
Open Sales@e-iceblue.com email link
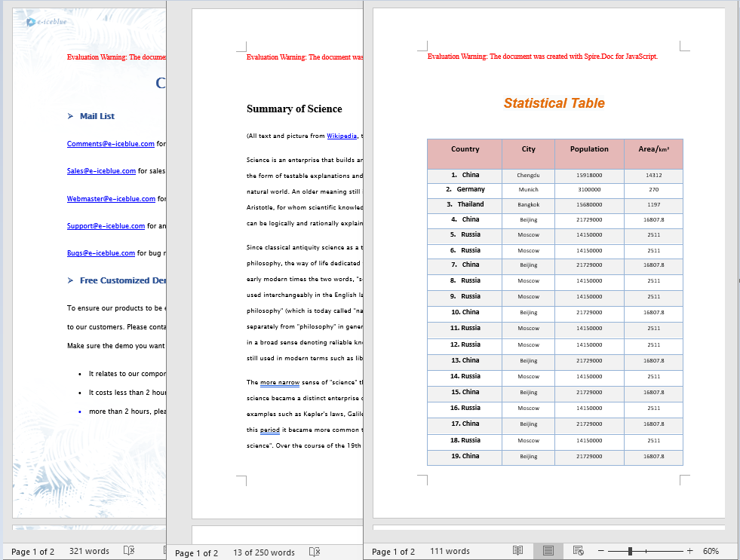pos(101,171)
